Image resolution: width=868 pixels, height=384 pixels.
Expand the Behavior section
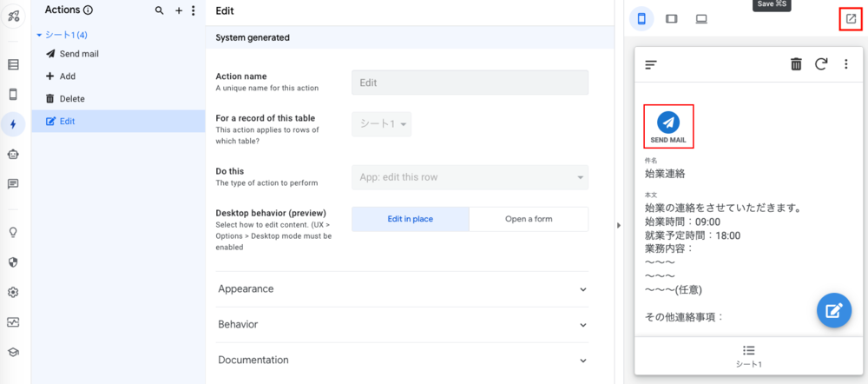[x=403, y=324]
